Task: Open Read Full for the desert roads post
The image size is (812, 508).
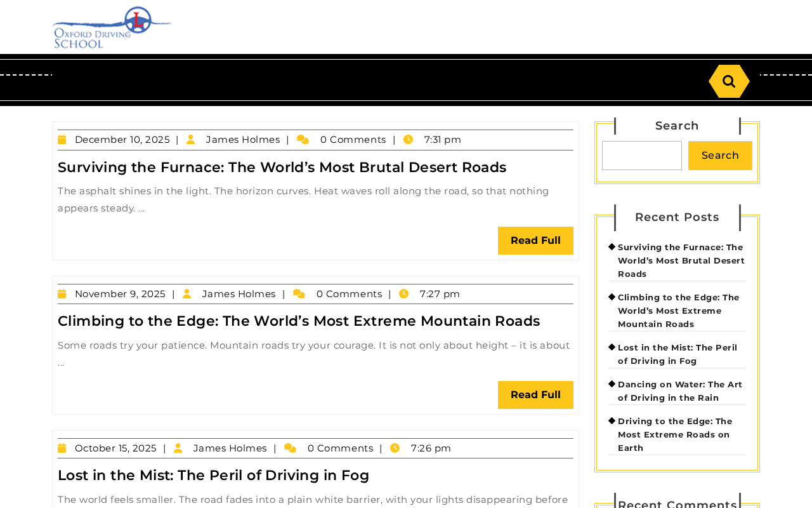Action: coord(535,241)
